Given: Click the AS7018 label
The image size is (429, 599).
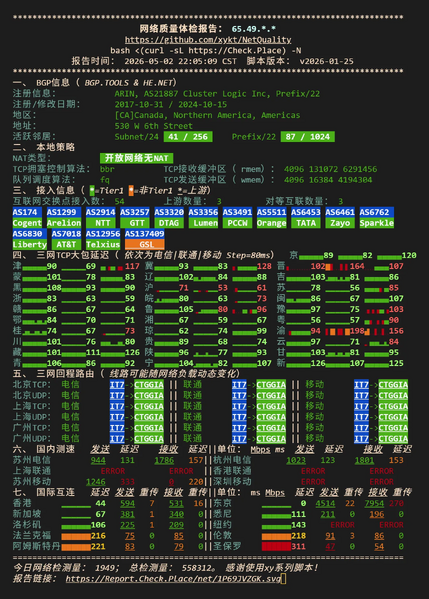Looking at the screenshot, I should coord(66,233).
